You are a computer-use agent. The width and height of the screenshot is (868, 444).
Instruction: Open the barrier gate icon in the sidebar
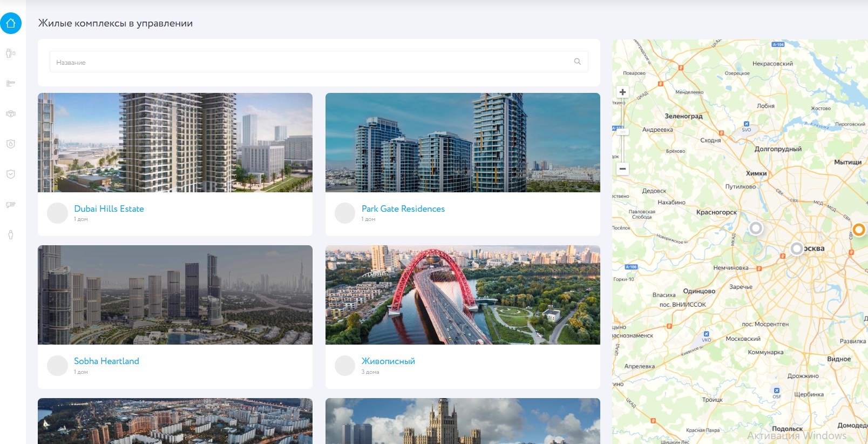pyautogui.click(x=10, y=83)
